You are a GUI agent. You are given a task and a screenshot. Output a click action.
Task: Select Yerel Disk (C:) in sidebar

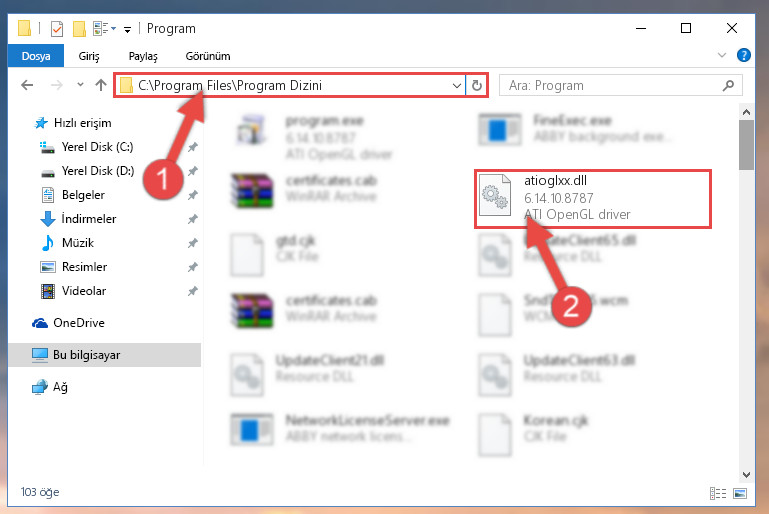pyautogui.click(x=97, y=147)
